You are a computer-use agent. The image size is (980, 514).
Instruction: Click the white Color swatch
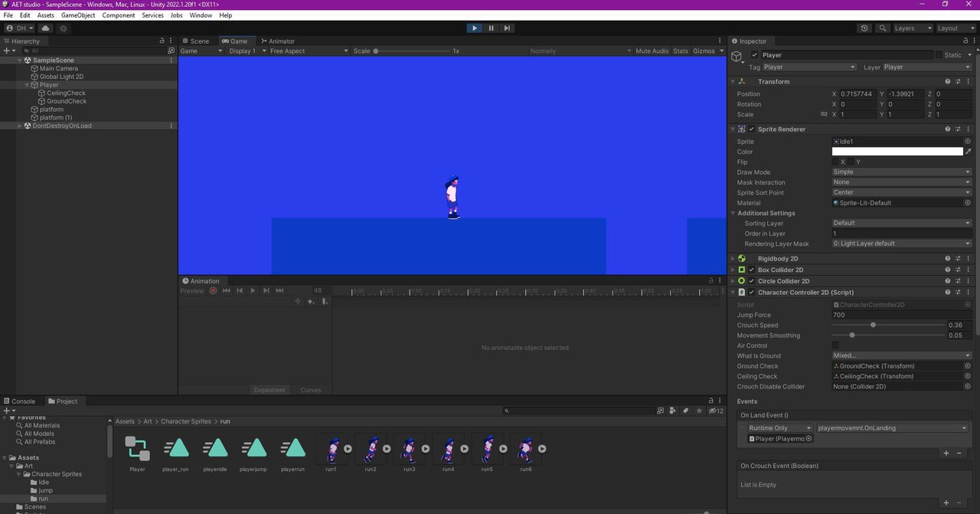897,152
